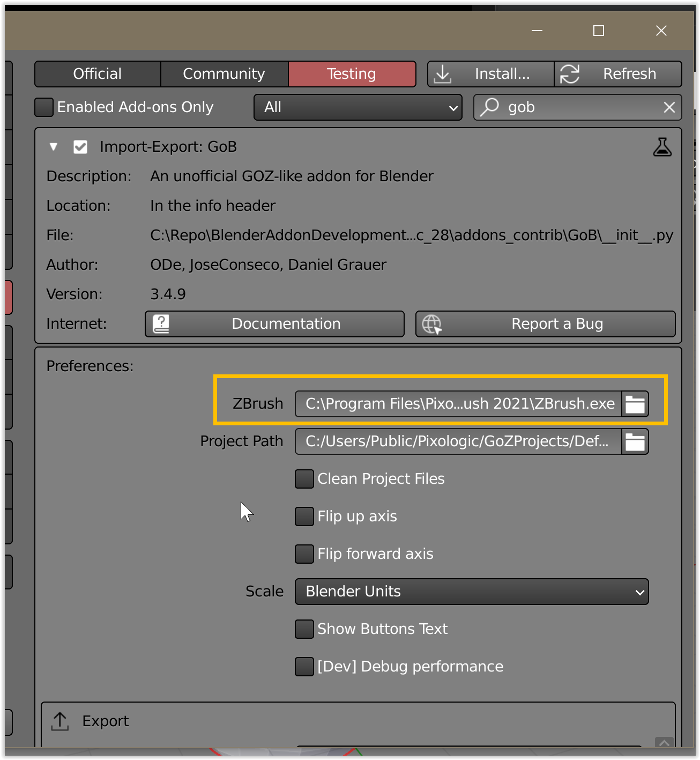Toggle Enabled Add-ons Only

click(x=44, y=107)
